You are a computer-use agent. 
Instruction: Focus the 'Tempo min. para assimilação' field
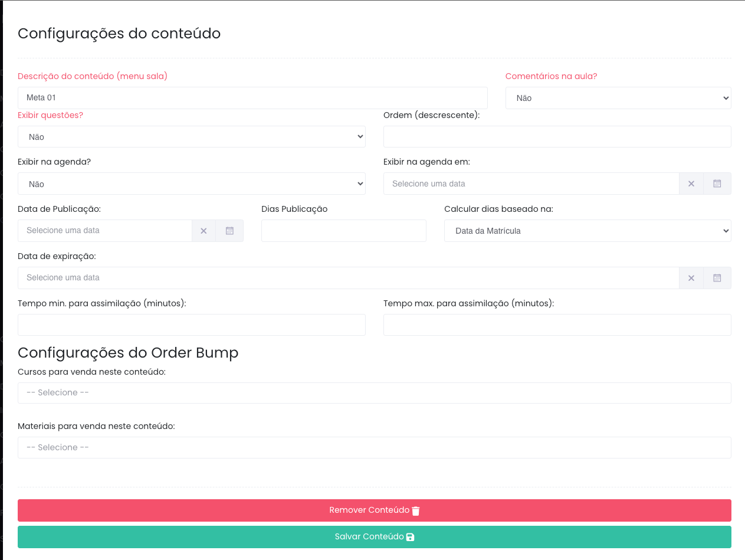pyautogui.click(x=191, y=325)
